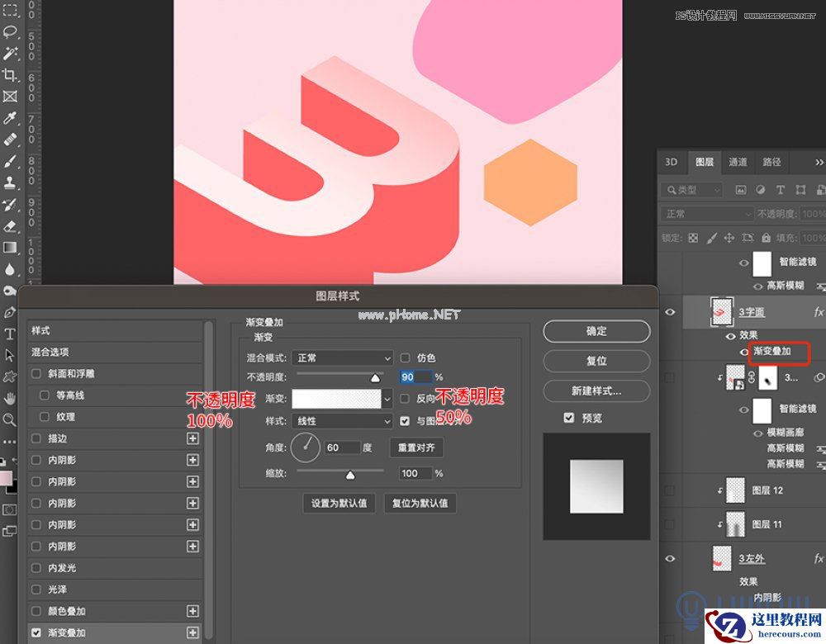The image size is (826, 644).
Task: Select the Zoom tool
Action: pos(10,419)
